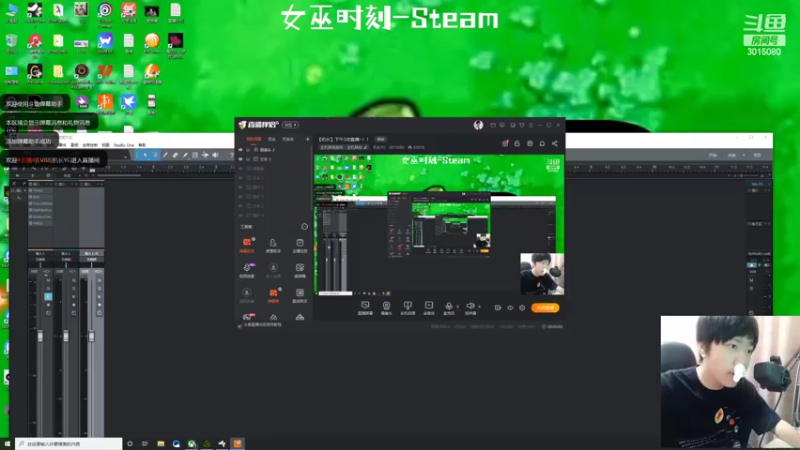
Task: Open third channel input selector in mixer
Action: 91,254
